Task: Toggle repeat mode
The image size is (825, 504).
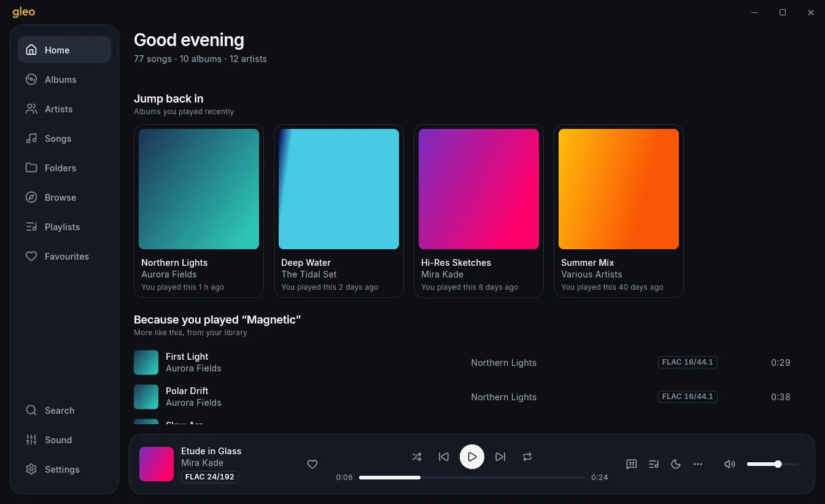Action: point(527,457)
